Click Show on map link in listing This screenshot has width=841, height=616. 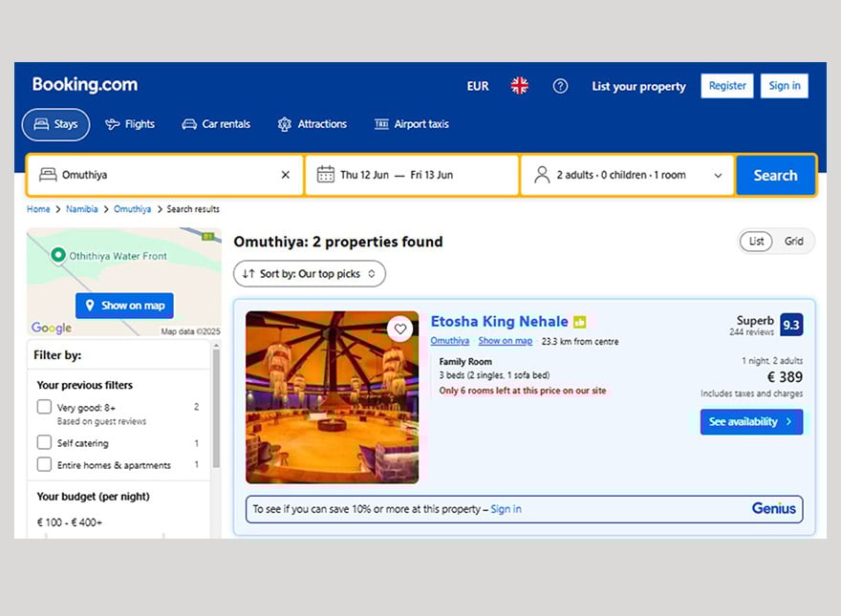tap(506, 341)
